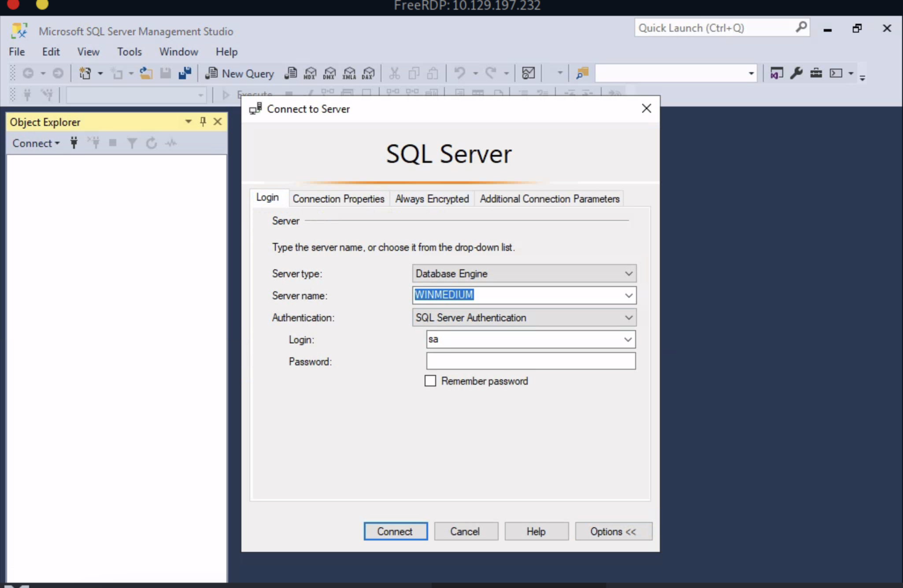The image size is (903, 588).
Task: Expand the Server type dropdown
Action: pyautogui.click(x=629, y=273)
